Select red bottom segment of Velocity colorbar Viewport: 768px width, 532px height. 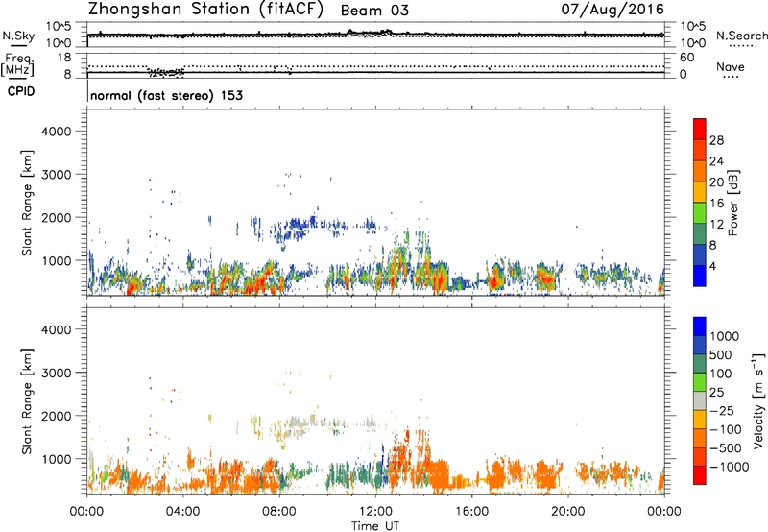click(700, 475)
